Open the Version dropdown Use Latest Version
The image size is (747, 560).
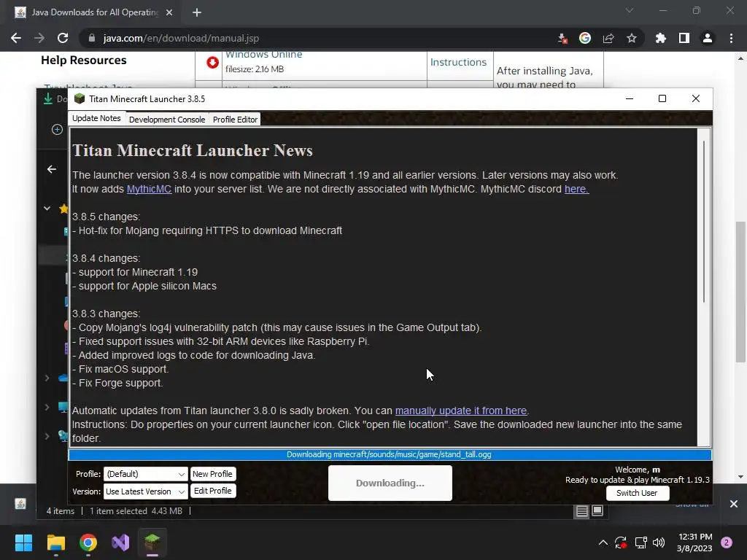[145, 491]
